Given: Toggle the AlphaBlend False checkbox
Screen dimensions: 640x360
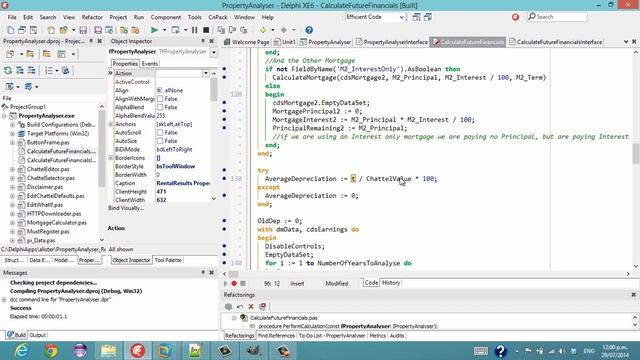Looking at the screenshot, I should point(160,107).
